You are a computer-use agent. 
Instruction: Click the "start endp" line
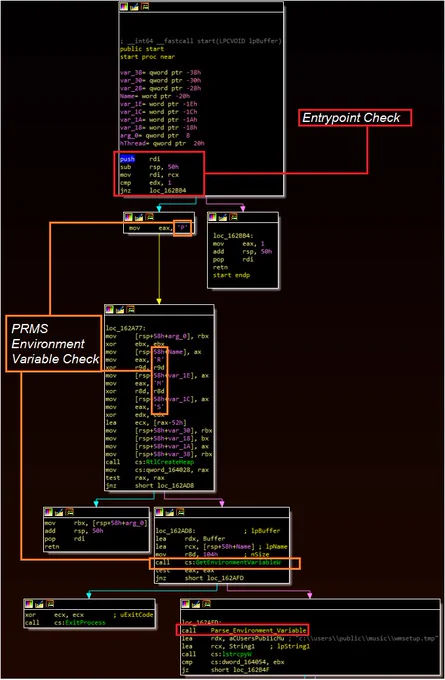click(231, 275)
